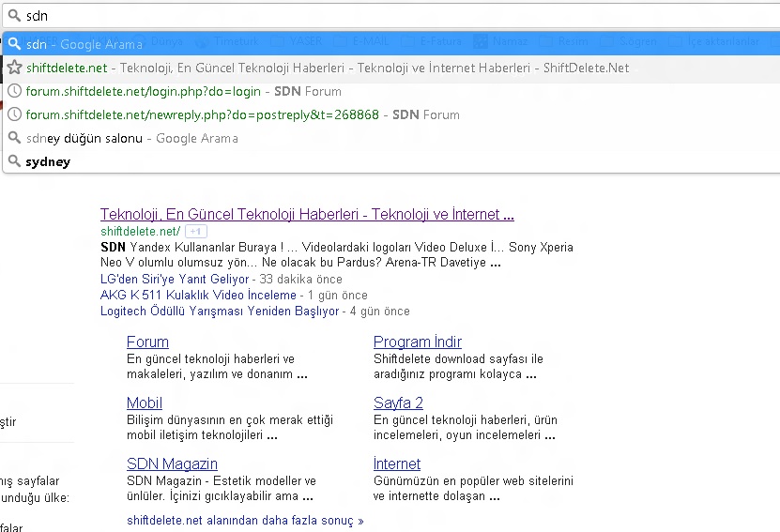Click the magnifier icon beside 'sydney'
Screen dimensions: 780x532
tap(14, 160)
